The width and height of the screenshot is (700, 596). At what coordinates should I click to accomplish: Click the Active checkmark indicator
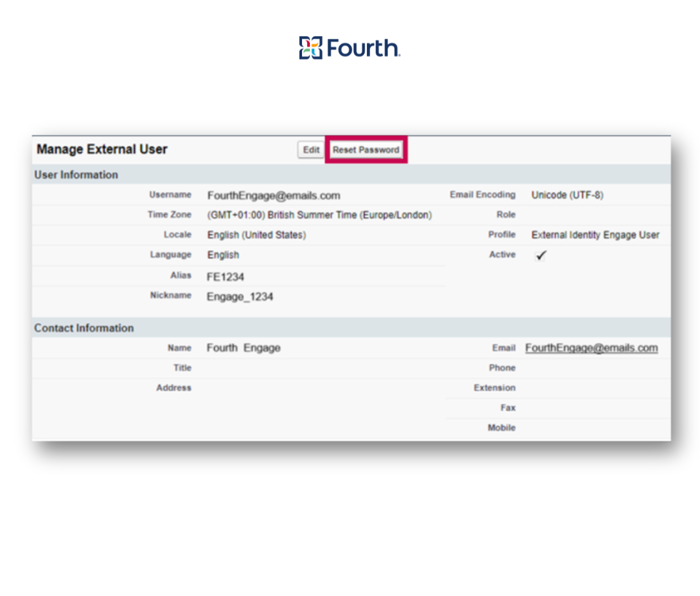pyautogui.click(x=541, y=255)
